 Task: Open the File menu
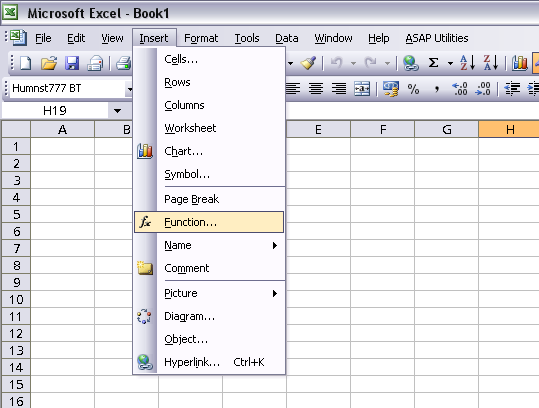click(43, 38)
